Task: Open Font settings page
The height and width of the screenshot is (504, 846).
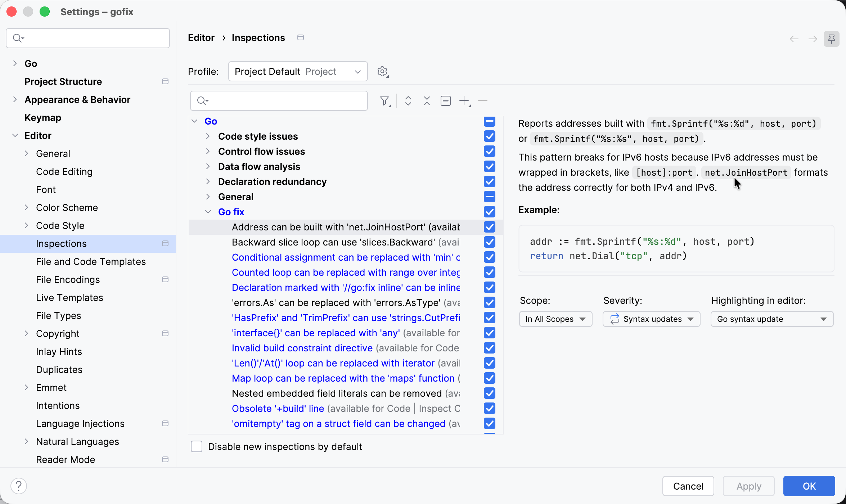Action: [x=46, y=189]
